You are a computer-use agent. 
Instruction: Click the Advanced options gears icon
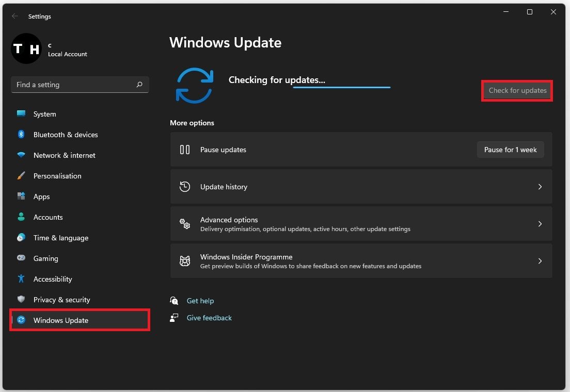[x=185, y=224]
